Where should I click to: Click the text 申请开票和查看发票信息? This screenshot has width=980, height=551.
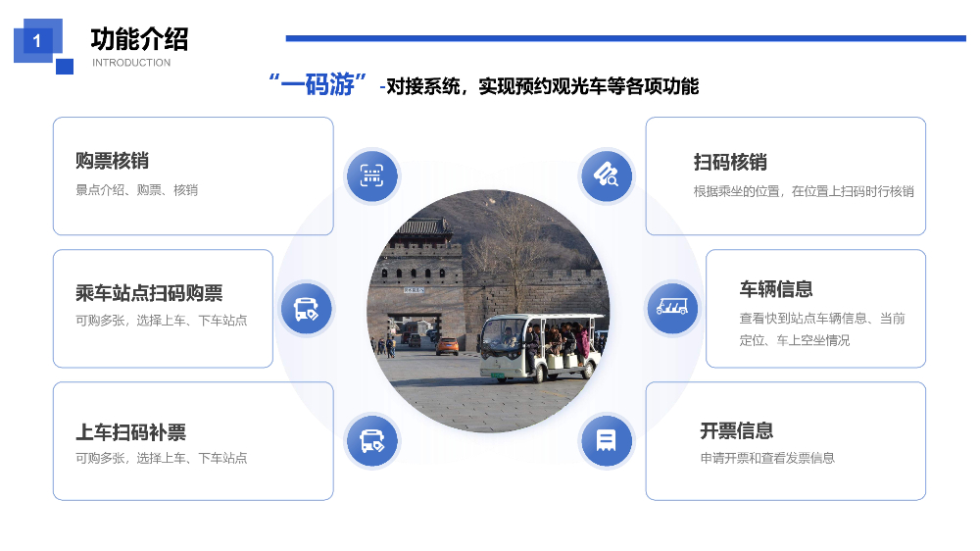click(767, 459)
